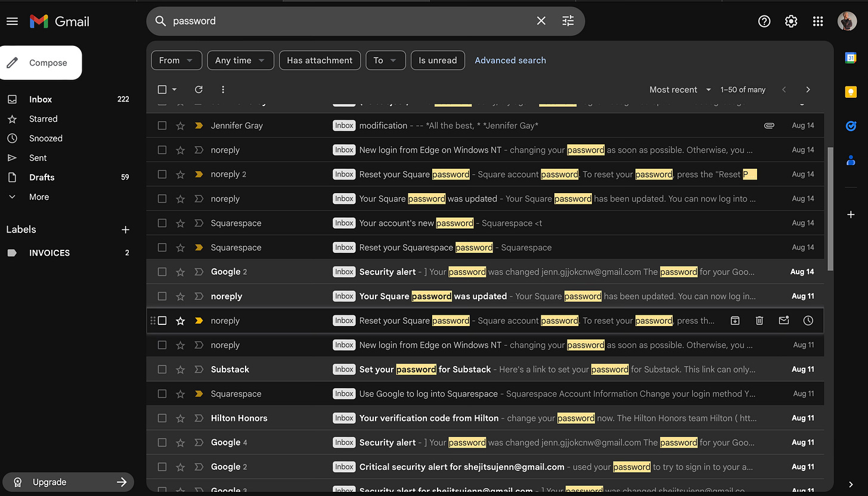
Task: Change the Most recent sort dropdown
Action: coord(680,89)
